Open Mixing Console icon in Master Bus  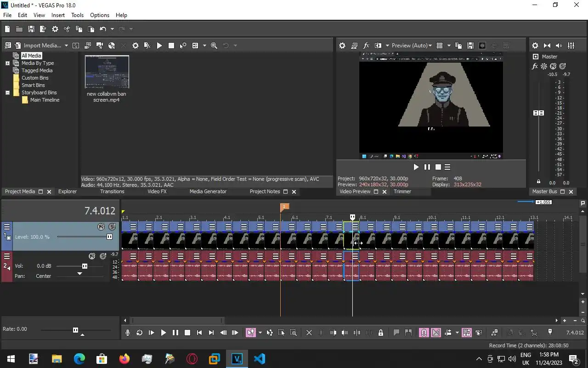coord(571,46)
